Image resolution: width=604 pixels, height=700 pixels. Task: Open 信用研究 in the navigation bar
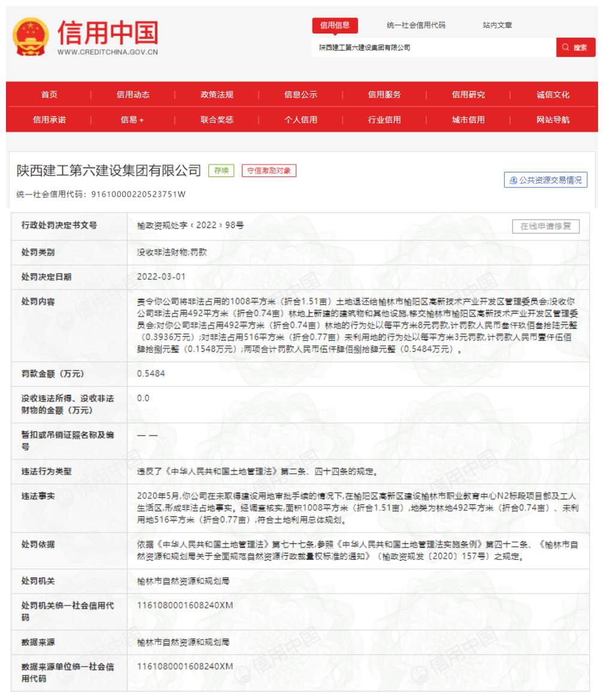[468, 95]
